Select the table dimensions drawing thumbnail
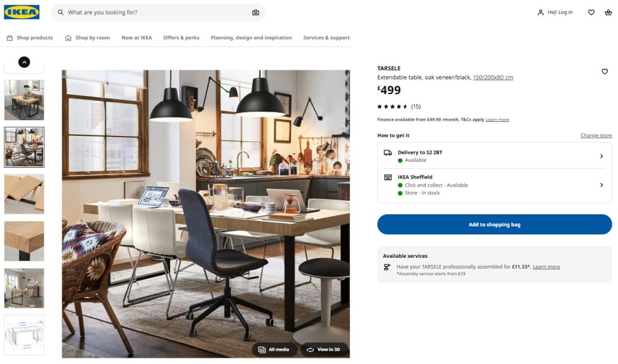This screenshot has width=618, height=364. (24, 335)
